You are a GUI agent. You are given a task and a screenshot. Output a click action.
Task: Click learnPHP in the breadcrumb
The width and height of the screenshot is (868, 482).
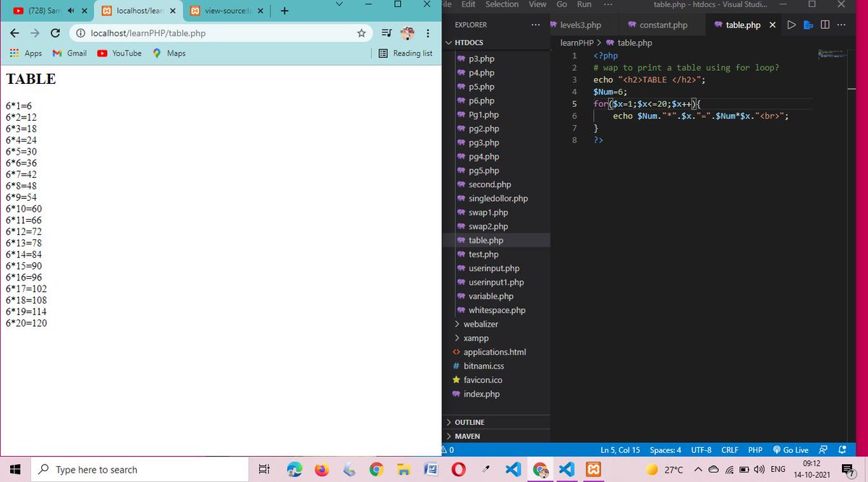(x=576, y=43)
